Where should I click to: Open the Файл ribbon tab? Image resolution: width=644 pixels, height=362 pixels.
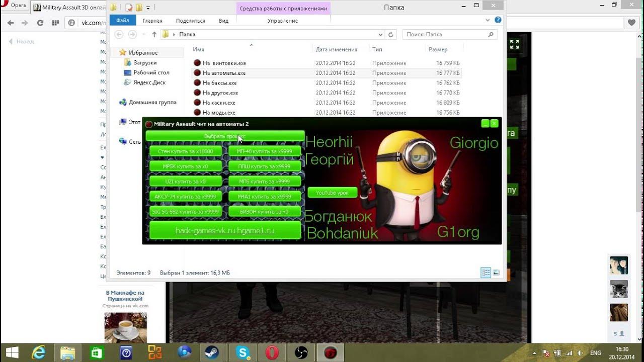click(x=122, y=21)
